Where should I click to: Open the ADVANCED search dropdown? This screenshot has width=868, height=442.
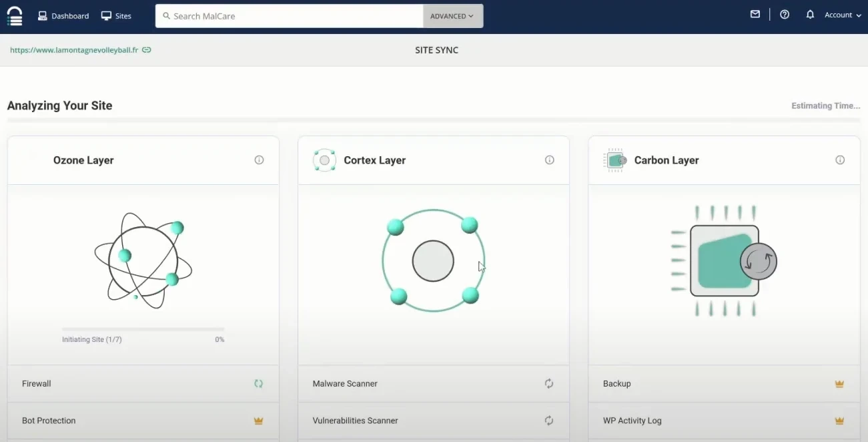click(452, 15)
